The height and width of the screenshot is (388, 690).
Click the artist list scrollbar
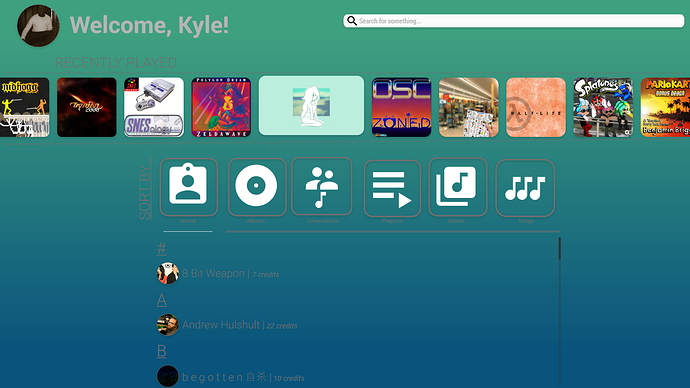pyautogui.click(x=560, y=249)
